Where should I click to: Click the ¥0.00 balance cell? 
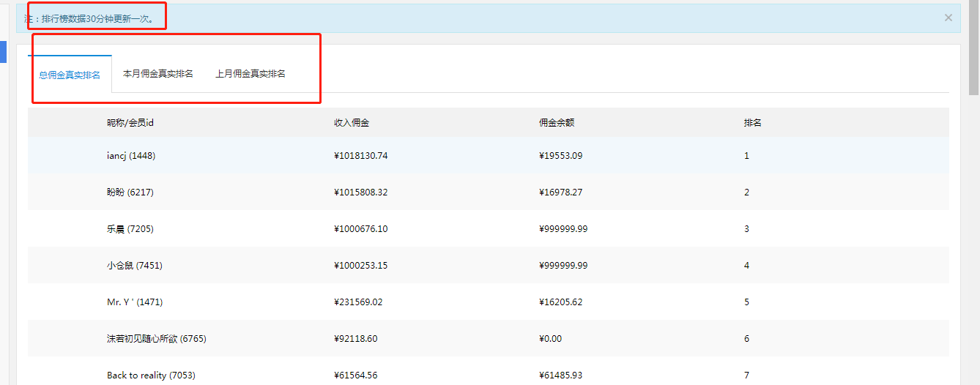point(551,339)
